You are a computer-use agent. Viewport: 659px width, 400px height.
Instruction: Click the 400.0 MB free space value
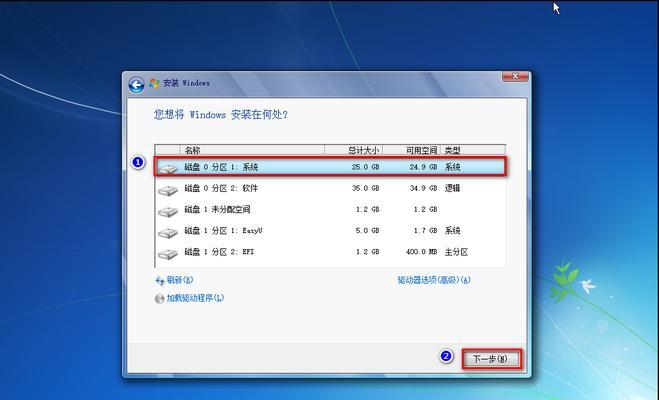tap(422, 252)
